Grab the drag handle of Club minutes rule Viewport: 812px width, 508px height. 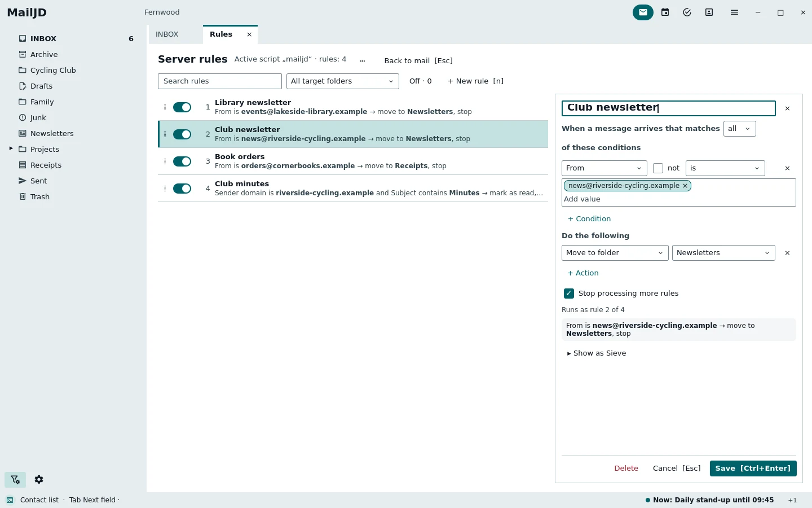pyautogui.click(x=165, y=189)
